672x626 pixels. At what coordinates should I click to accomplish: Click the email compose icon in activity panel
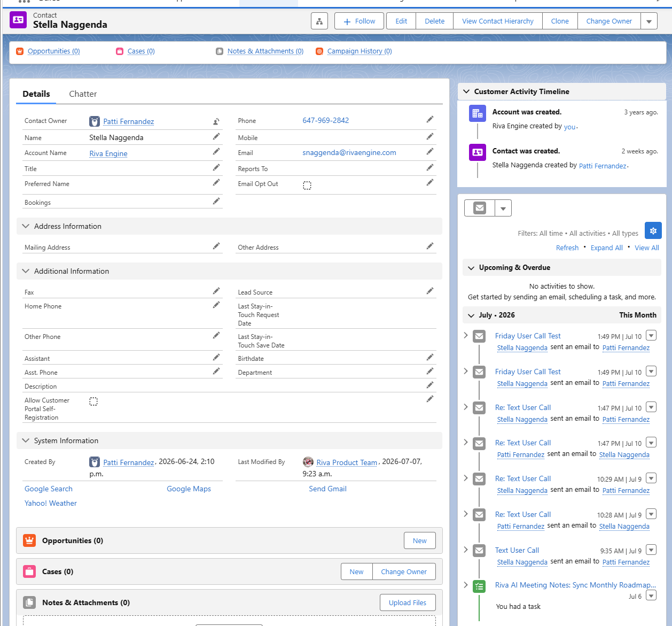point(480,208)
